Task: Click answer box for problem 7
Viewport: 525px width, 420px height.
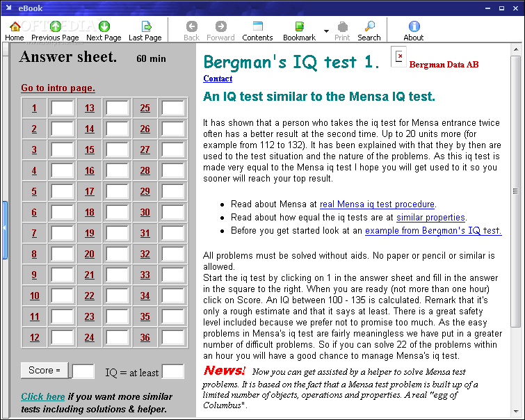Action: tap(62, 233)
